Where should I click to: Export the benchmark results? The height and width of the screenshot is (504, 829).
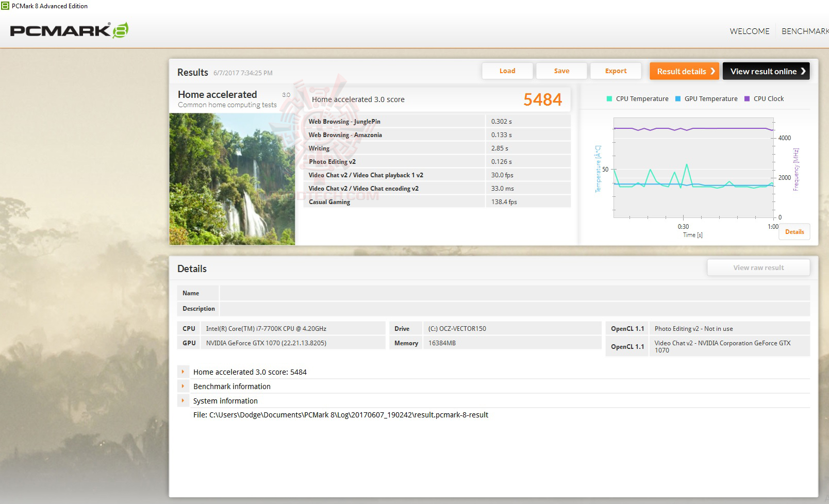click(x=616, y=71)
